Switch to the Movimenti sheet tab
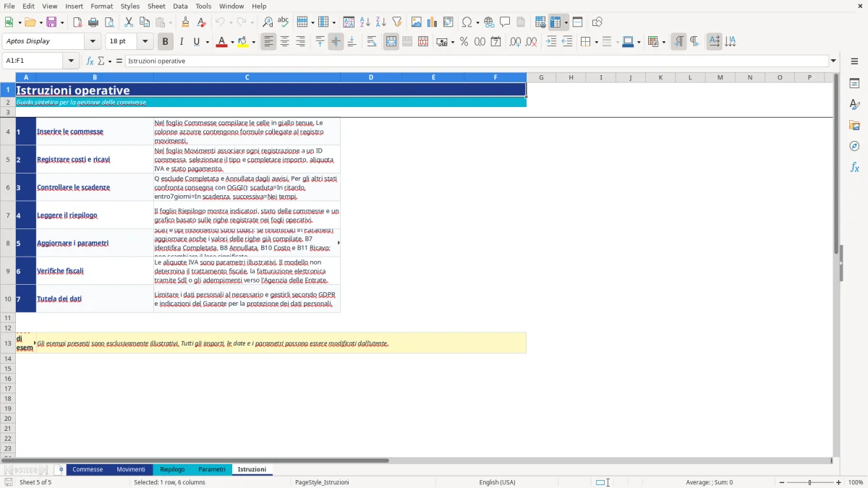Viewport: 868px width, 488px height. pos(131,469)
